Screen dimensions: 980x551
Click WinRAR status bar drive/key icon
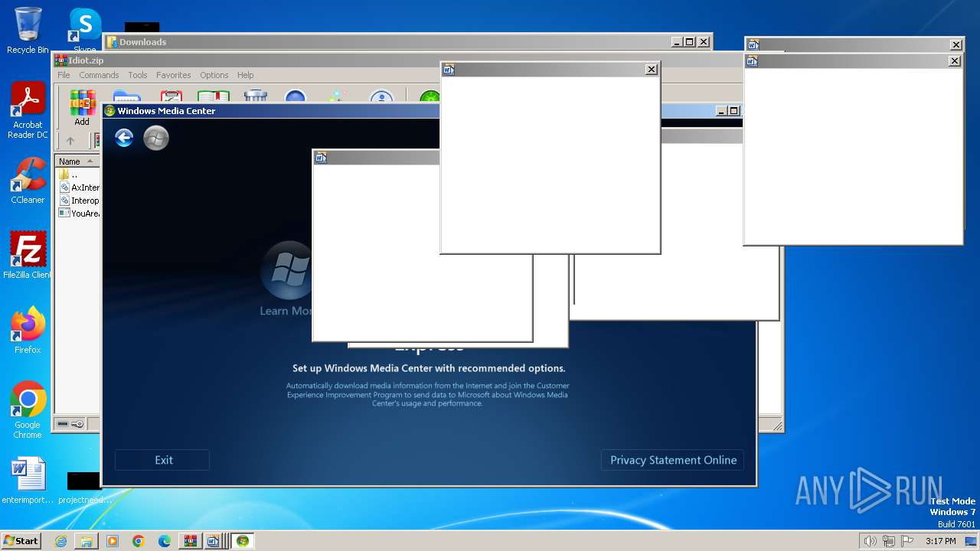pyautogui.click(x=70, y=424)
